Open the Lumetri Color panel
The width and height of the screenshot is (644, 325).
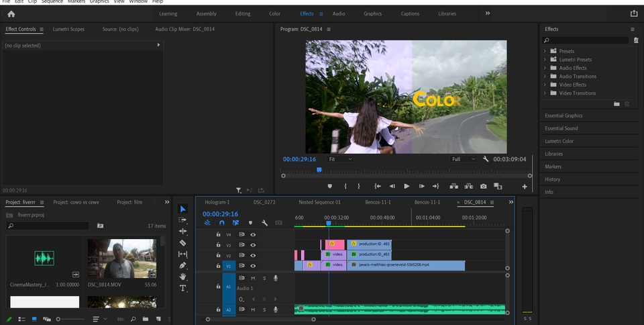click(559, 141)
